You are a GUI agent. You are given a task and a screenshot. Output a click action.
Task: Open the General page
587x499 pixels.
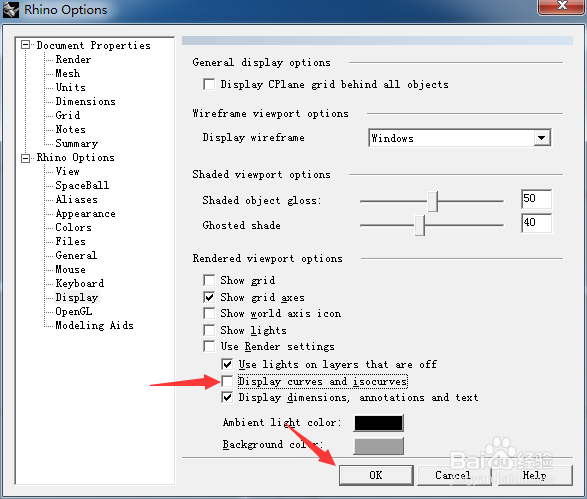pos(76,255)
